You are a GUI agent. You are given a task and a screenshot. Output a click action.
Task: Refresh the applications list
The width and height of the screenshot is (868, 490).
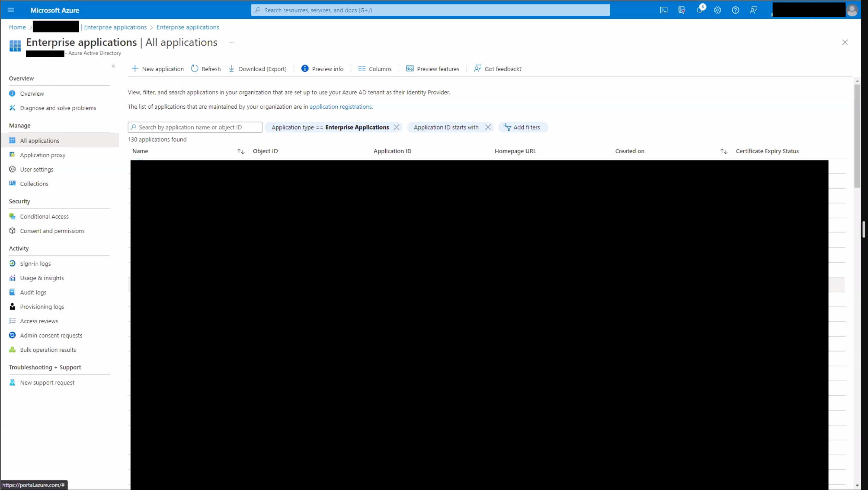[x=206, y=69]
